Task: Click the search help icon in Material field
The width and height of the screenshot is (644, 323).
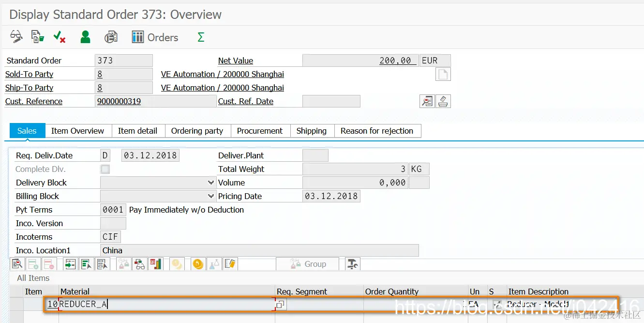Action: pyautogui.click(x=280, y=305)
